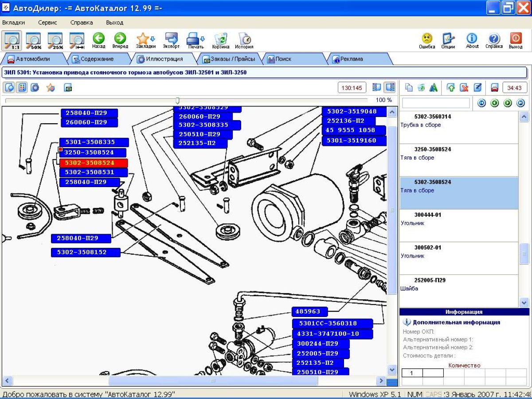The height and width of the screenshot is (399, 532).
Task: Click the money icon in the illustration toolbar
Action: (68, 87)
